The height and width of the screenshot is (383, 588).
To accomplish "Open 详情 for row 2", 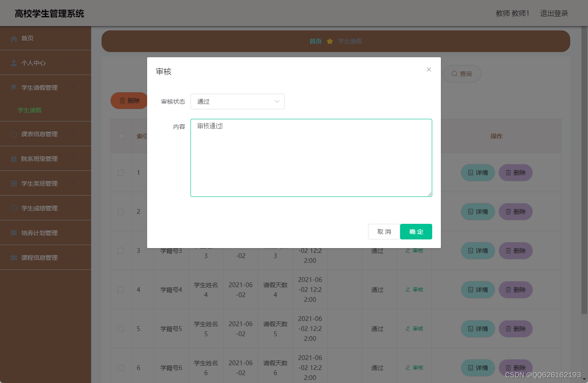I will pyautogui.click(x=478, y=212).
